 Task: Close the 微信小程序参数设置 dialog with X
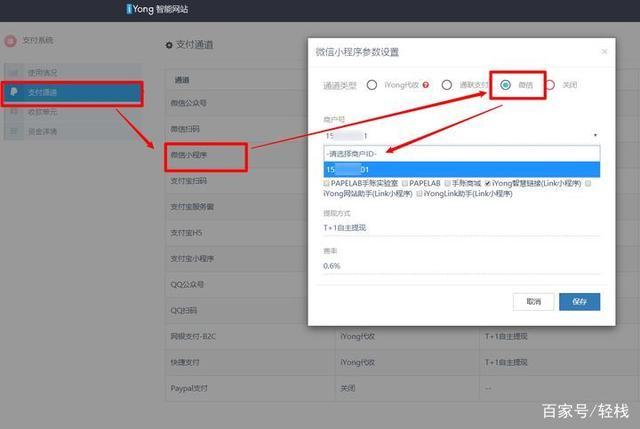[604, 50]
